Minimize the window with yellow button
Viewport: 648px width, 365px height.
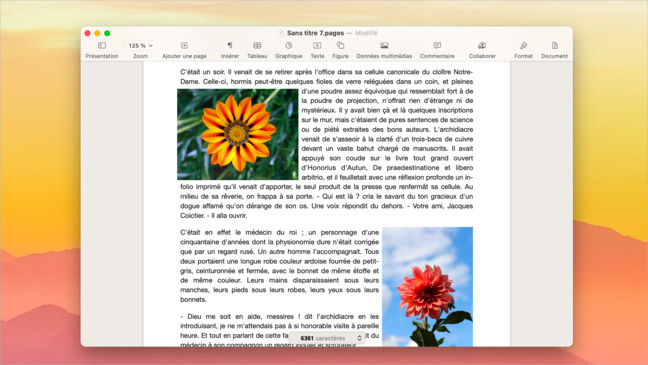click(97, 33)
